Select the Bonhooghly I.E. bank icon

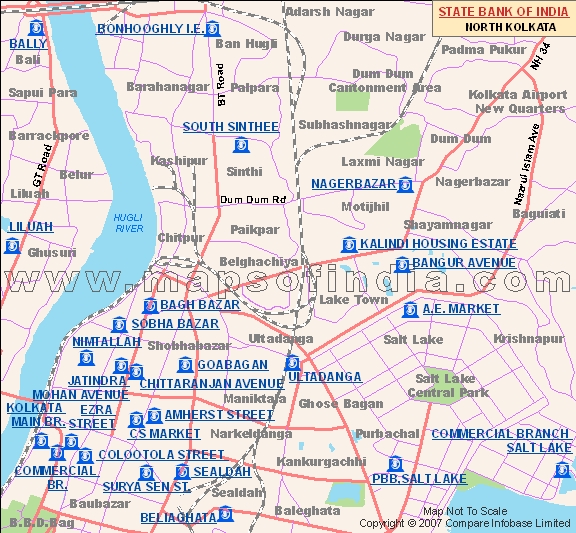[212, 29]
